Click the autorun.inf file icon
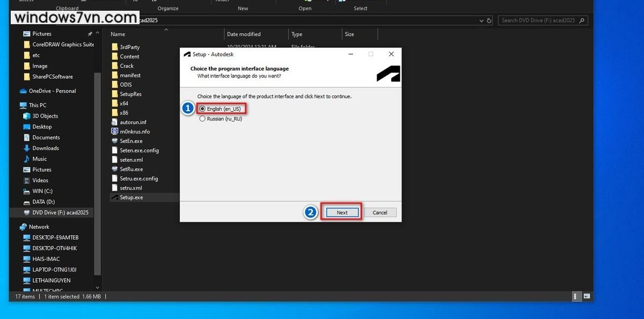The image size is (644, 319). point(114,122)
